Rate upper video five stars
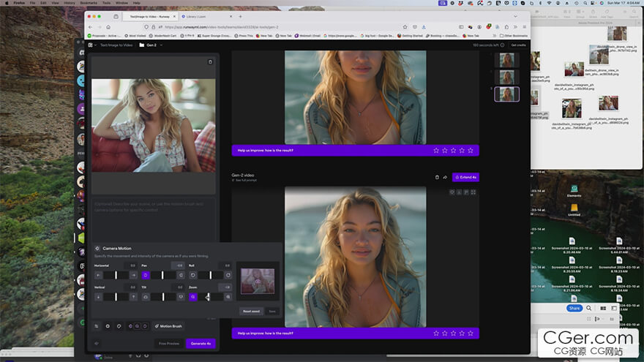 coord(471,151)
